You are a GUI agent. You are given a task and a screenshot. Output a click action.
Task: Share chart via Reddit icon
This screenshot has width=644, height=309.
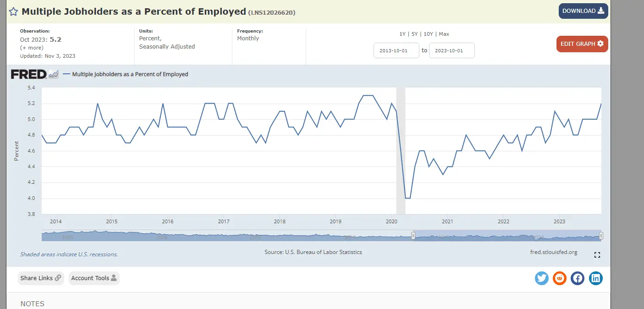pos(560,278)
